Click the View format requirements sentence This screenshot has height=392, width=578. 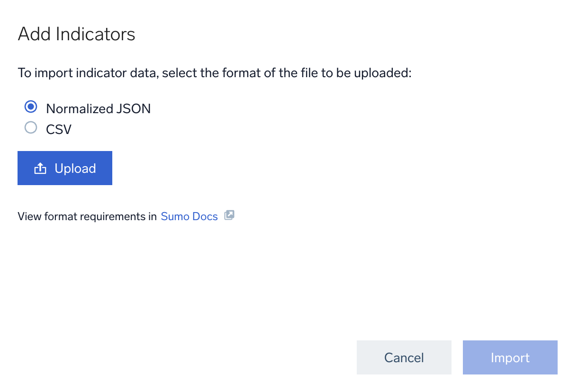(x=88, y=216)
